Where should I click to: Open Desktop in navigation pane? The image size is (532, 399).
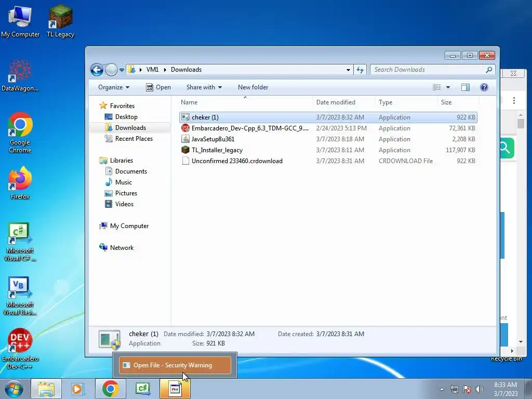click(x=121, y=117)
